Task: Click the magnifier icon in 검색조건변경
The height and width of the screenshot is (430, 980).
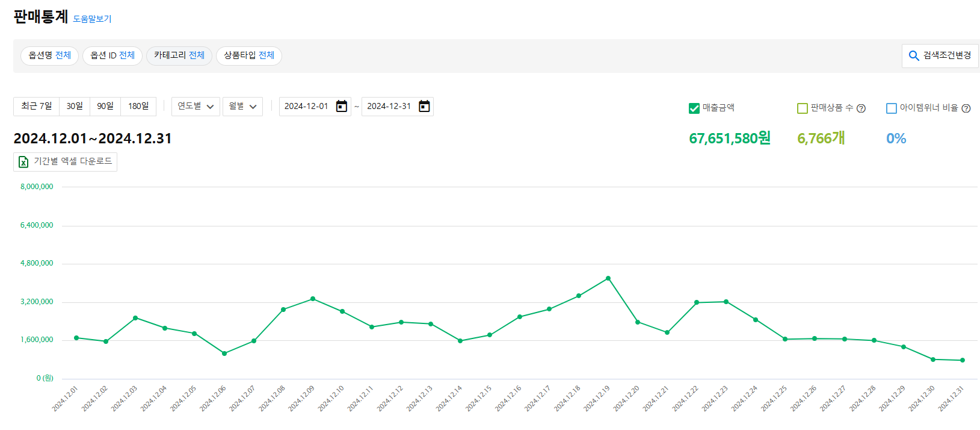Action: tap(913, 56)
